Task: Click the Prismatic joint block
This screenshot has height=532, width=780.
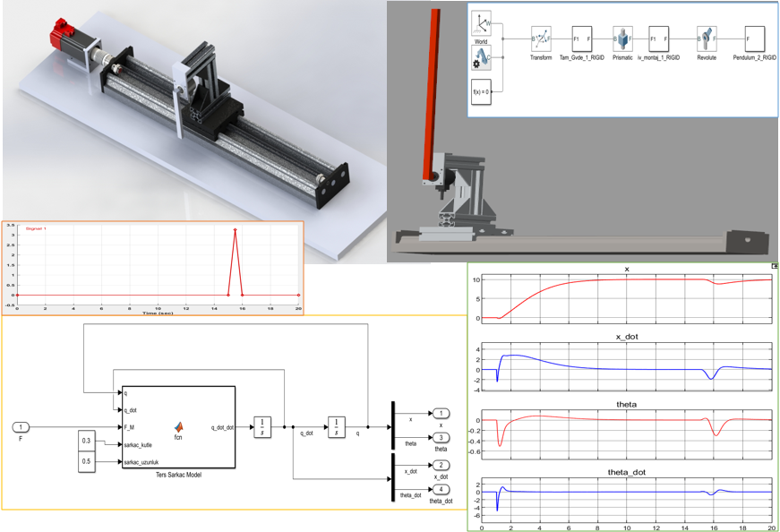Action: [622, 39]
